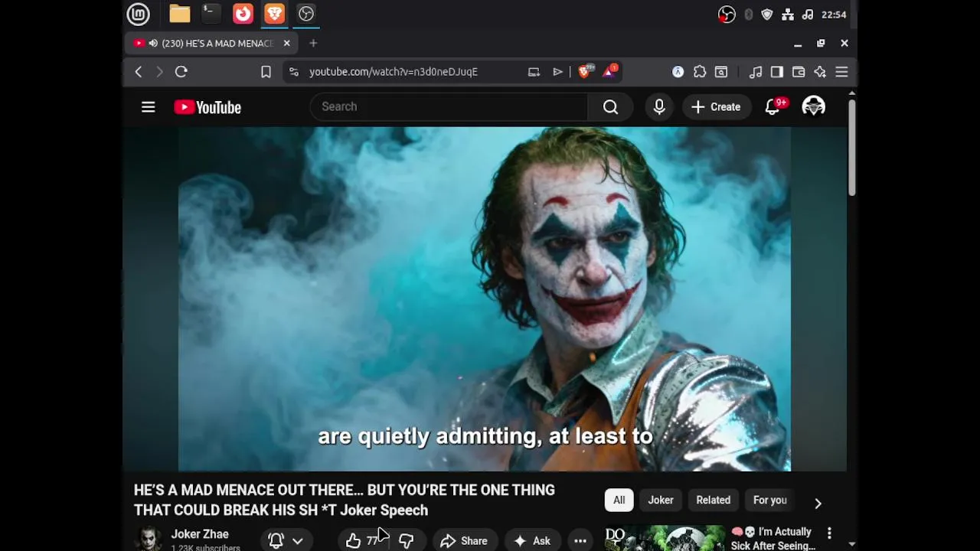Open more actions three-dot menu
This screenshot has width=980, height=551.
coord(580,541)
